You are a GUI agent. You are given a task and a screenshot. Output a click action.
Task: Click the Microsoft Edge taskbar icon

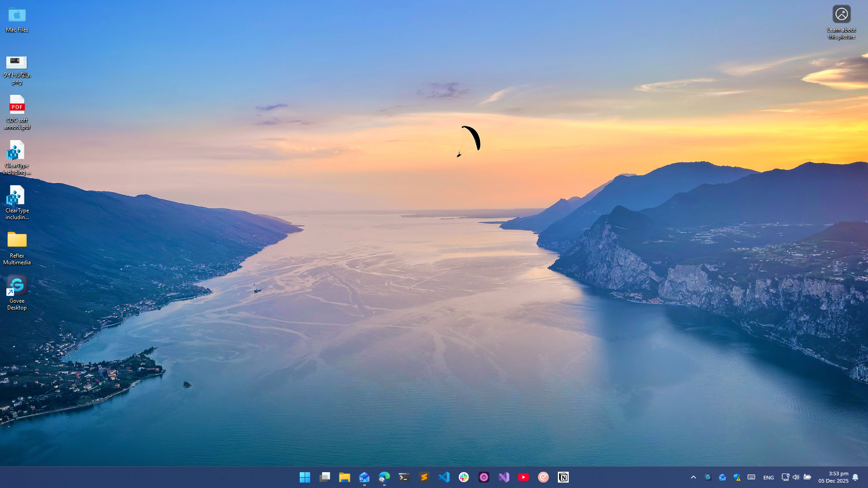tap(384, 477)
